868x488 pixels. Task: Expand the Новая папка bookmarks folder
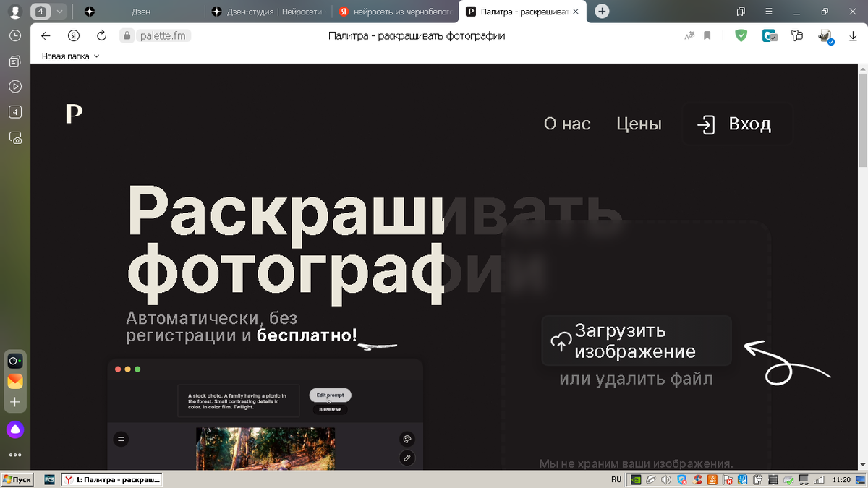click(70, 56)
